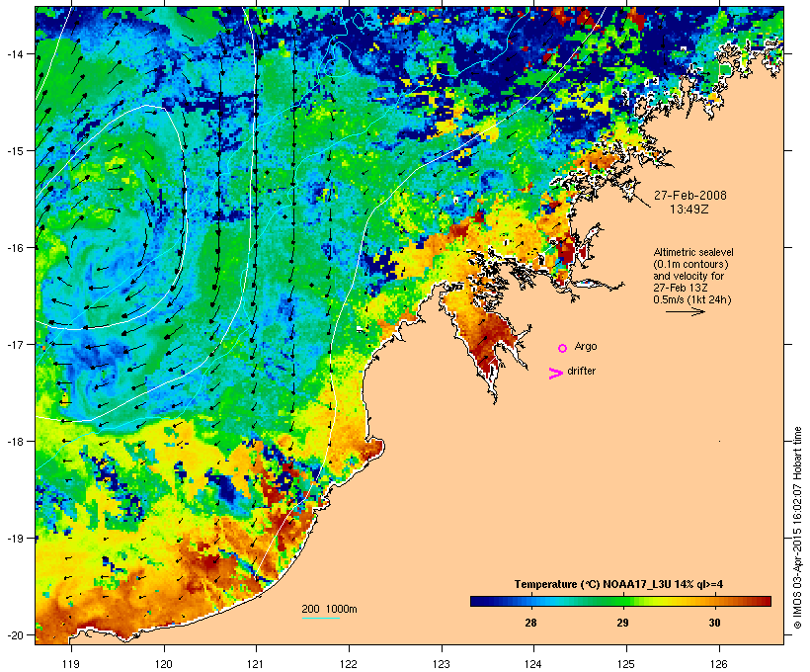Click the '27-Feb-2008' date text
This screenshot has width=810, height=672.
pos(690,196)
